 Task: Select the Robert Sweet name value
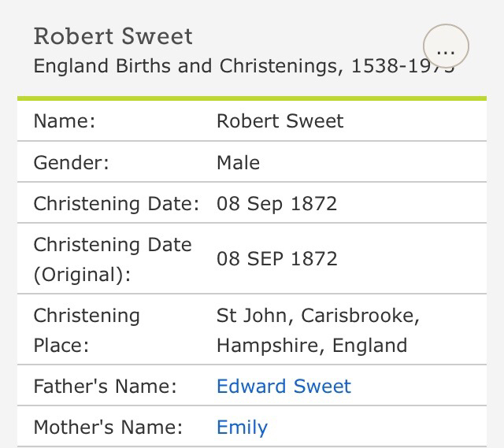pyautogui.click(x=280, y=121)
